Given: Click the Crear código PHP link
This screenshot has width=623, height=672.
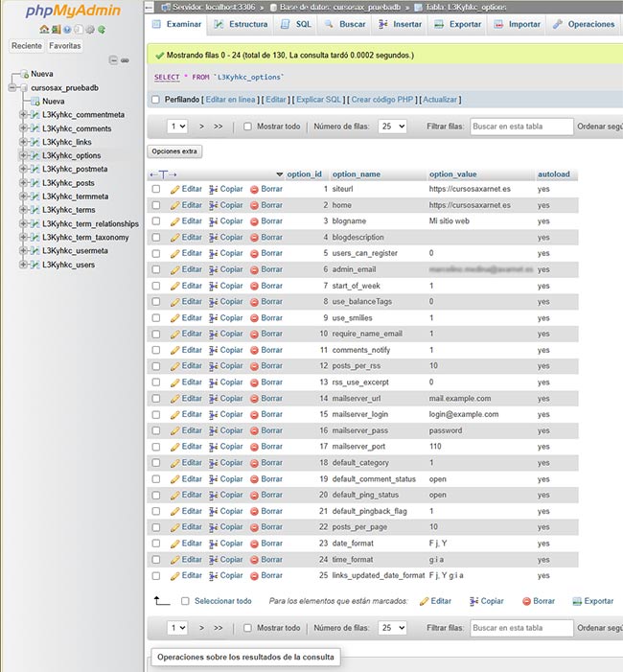Looking at the screenshot, I should pyautogui.click(x=383, y=100).
